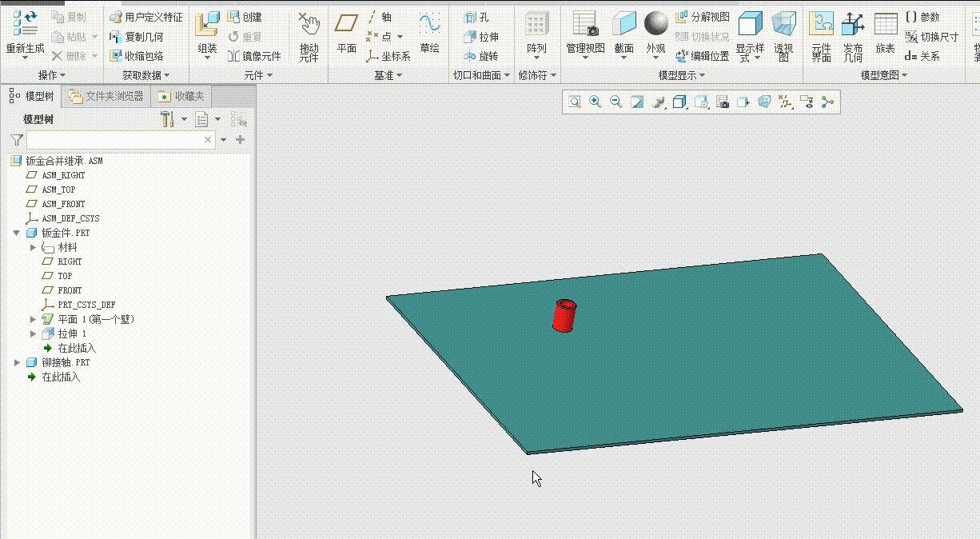Open model tree settings hammer icon

tap(168, 119)
